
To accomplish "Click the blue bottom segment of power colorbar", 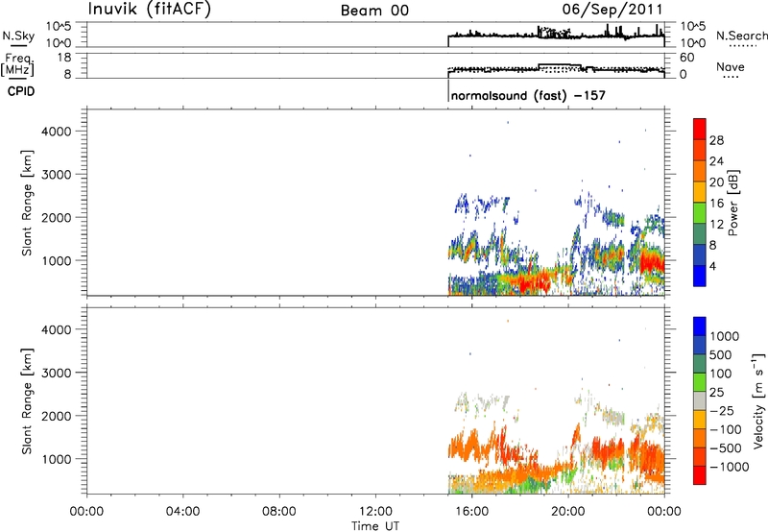I will click(x=700, y=276).
